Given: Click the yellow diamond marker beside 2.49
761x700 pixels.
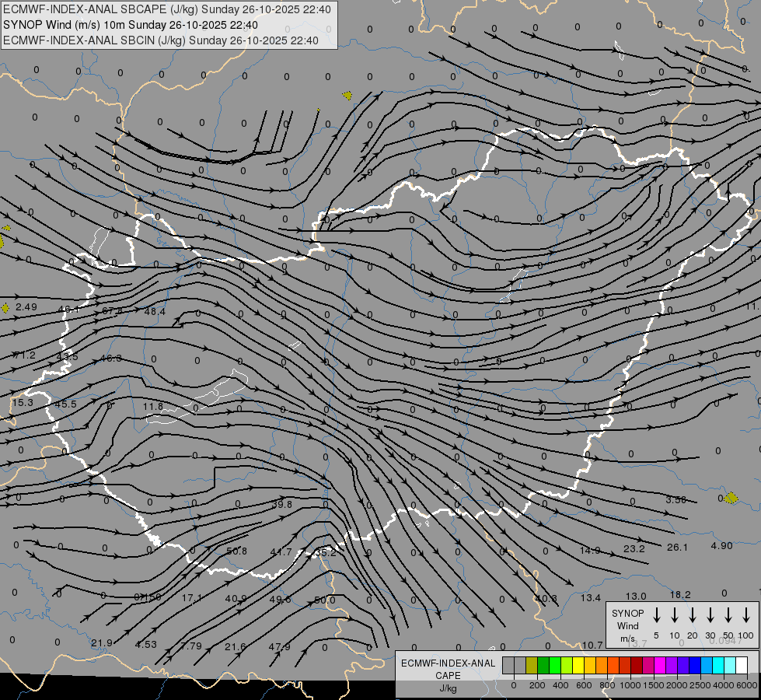Looking at the screenshot, I should (x=5, y=308).
